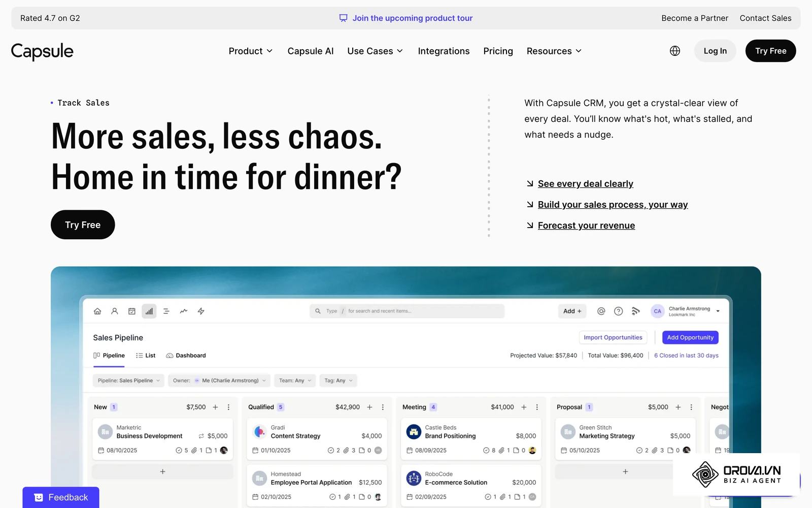This screenshot has width=812, height=508.
Task: Click the plus icon in the Meeting column header
Action: (524, 407)
